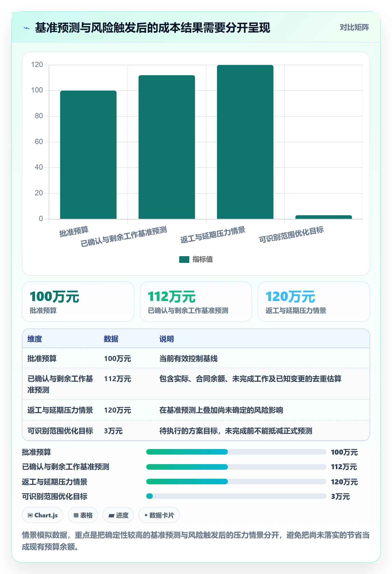Click the 在基准预测上叠加尚未确定的风险影响 cell
This screenshot has height=574, width=392.
pos(221,410)
